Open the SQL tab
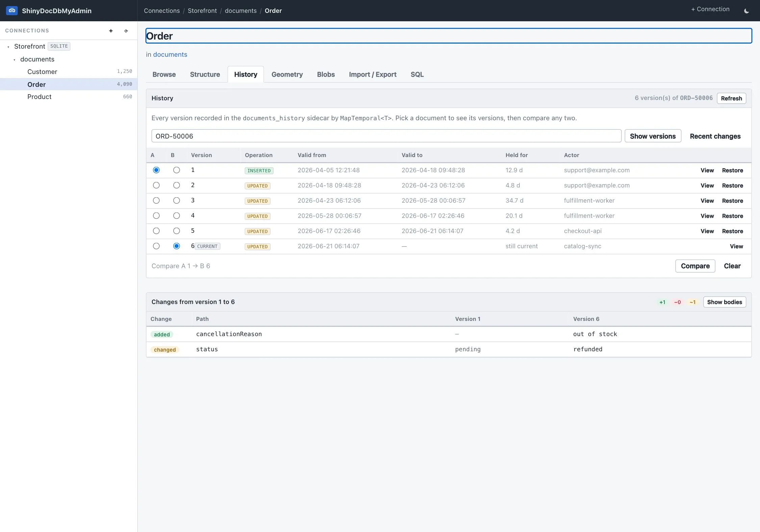This screenshot has width=760, height=532. (x=417, y=74)
